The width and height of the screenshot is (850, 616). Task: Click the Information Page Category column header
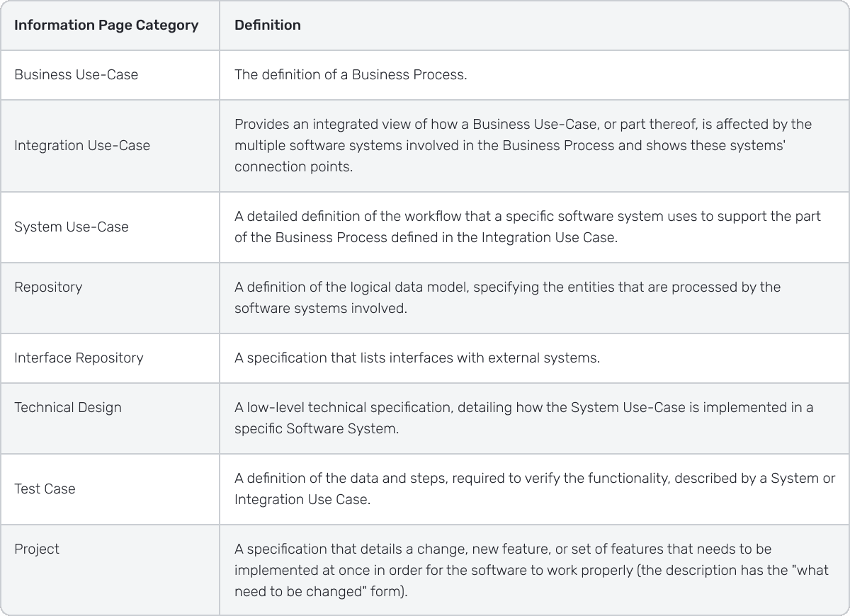[106, 25]
